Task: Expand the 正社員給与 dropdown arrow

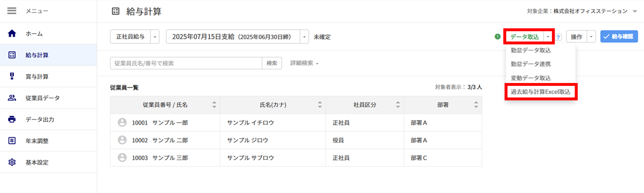Action: 155,37
